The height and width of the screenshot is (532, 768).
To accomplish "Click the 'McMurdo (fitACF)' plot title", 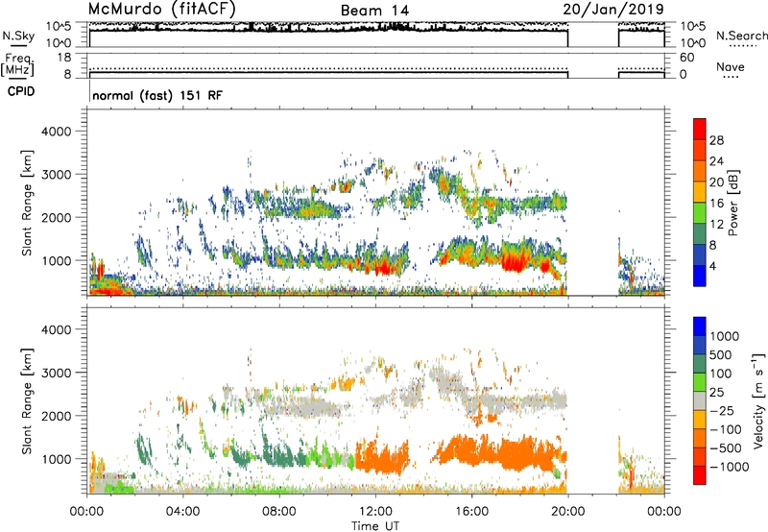I will 161,10.
